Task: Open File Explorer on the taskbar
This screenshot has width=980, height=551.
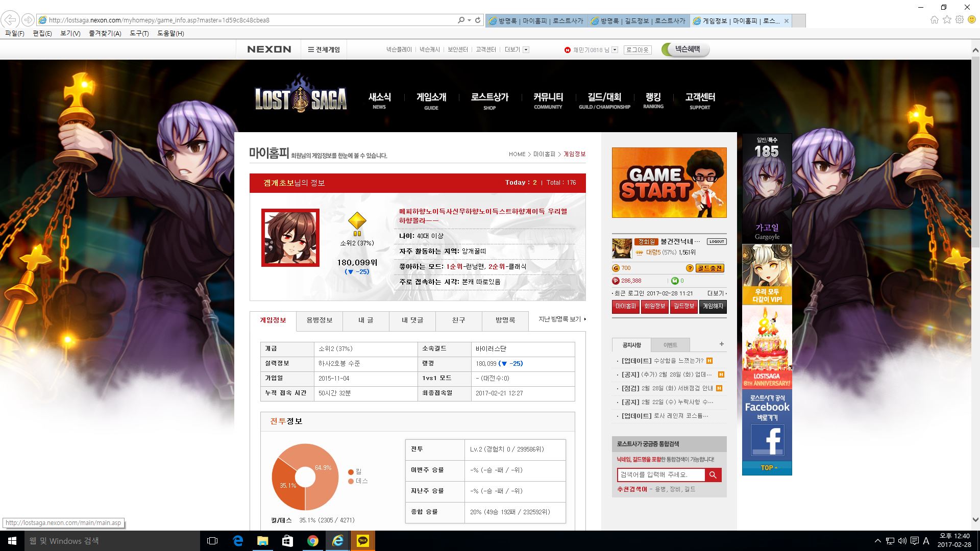Action: tap(262, 541)
